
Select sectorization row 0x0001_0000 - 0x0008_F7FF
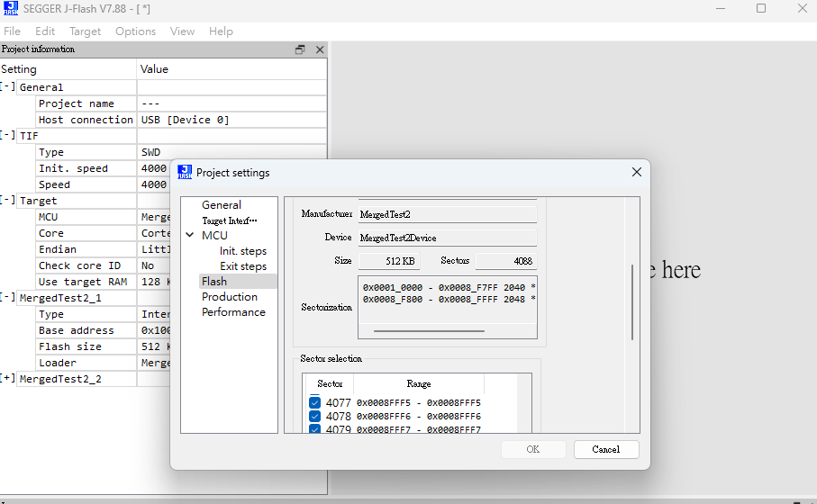point(449,287)
